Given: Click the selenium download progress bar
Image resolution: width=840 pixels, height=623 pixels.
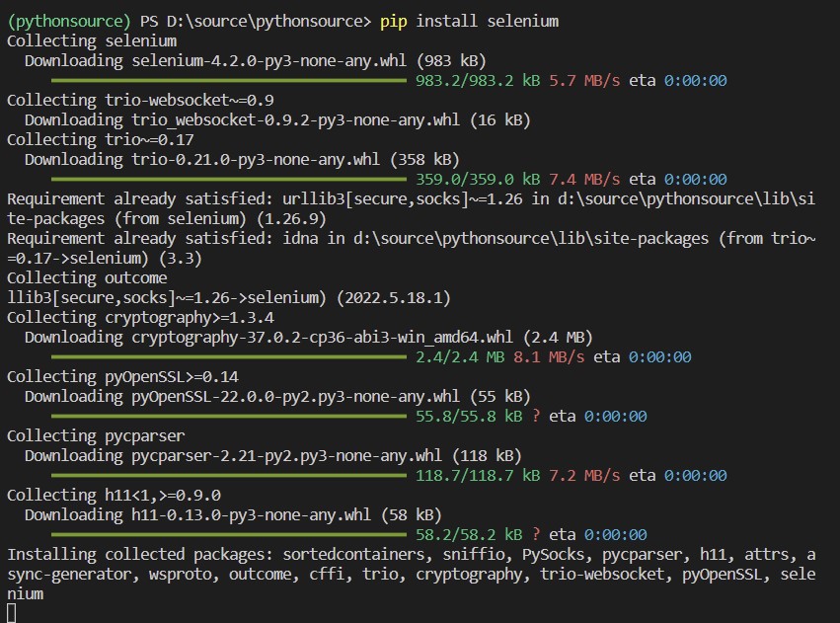Looking at the screenshot, I should [x=229, y=81].
